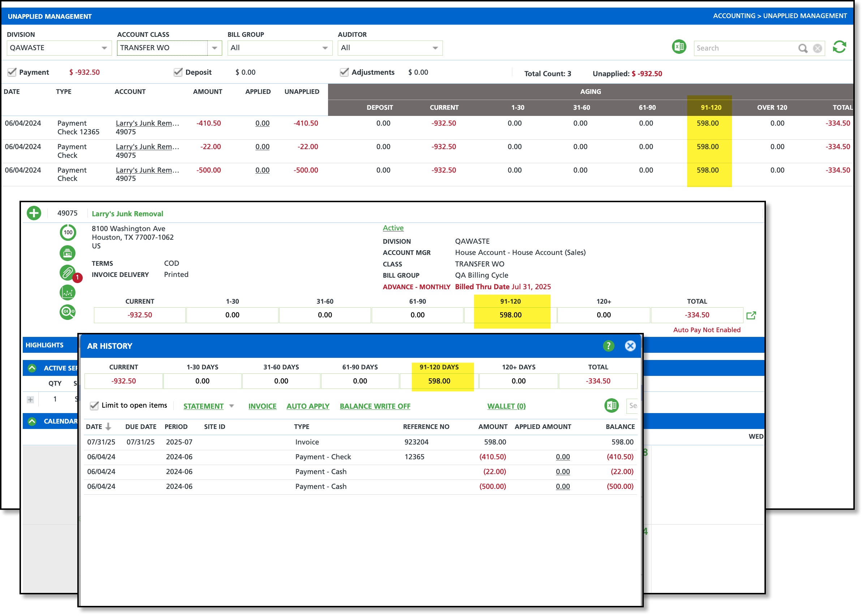Click the AR History help question icon
This screenshot has width=862, height=616.
pos(608,346)
